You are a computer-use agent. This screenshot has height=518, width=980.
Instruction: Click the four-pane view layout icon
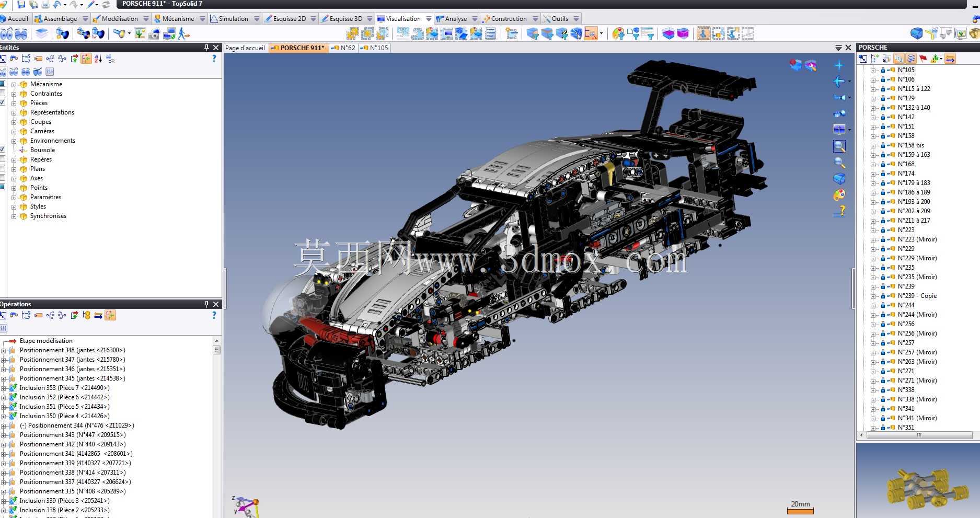839,129
